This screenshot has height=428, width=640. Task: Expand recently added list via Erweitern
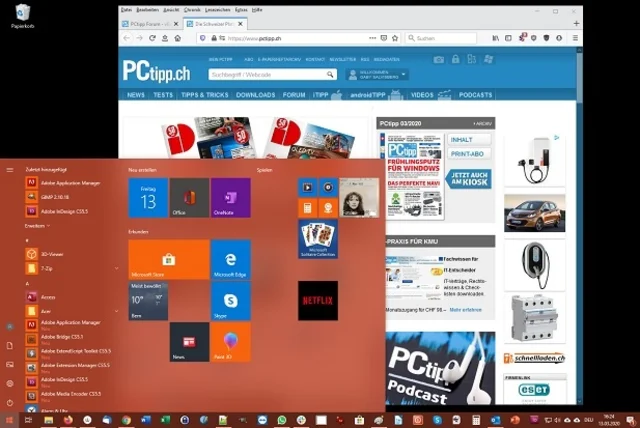(x=37, y=226)
